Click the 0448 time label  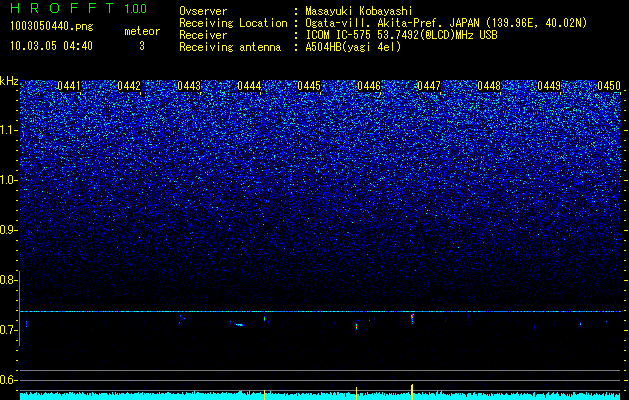coord(489,86)
